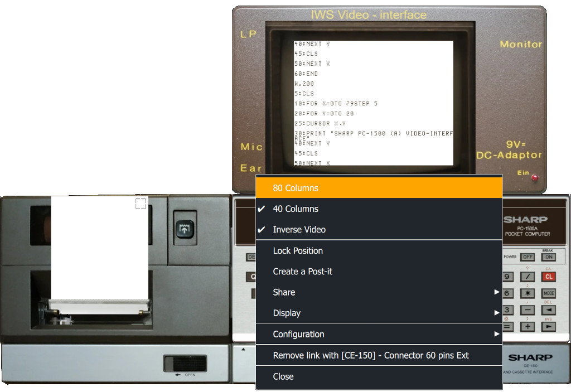
Task: Disable the Inverse Video option
Action: pos(299,230)
